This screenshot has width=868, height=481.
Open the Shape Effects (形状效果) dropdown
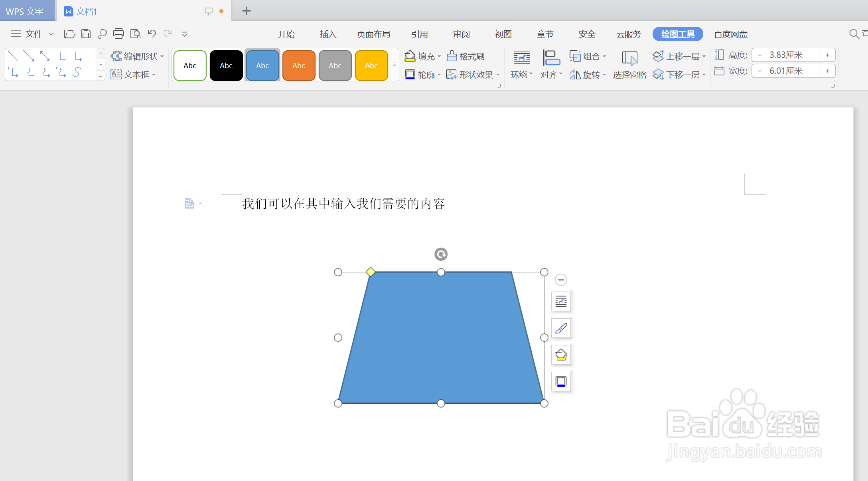[473, 75]
